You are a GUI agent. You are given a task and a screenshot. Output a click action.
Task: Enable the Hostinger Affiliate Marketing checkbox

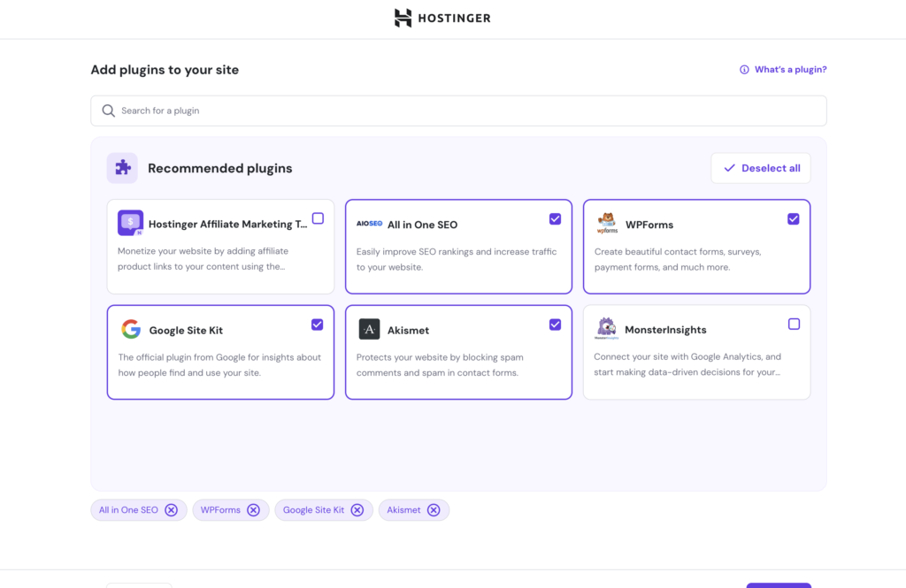click(x=318, y=218)
